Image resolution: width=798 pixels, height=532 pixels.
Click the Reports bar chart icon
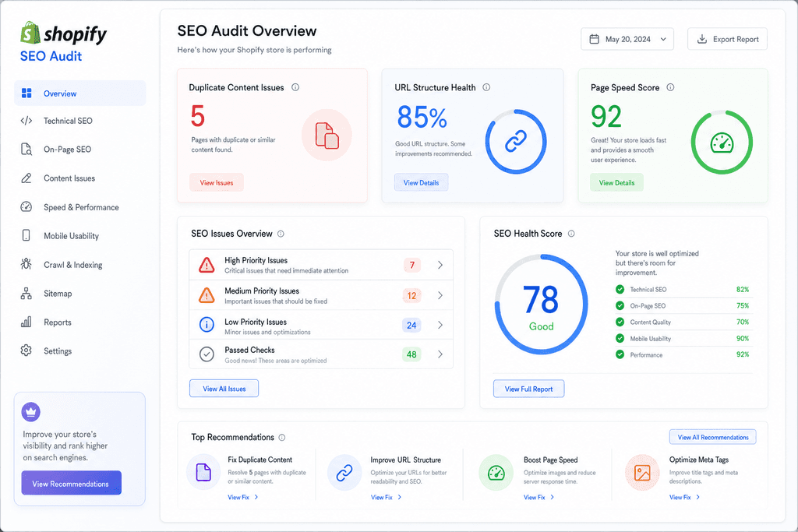(x=26, y=322)
